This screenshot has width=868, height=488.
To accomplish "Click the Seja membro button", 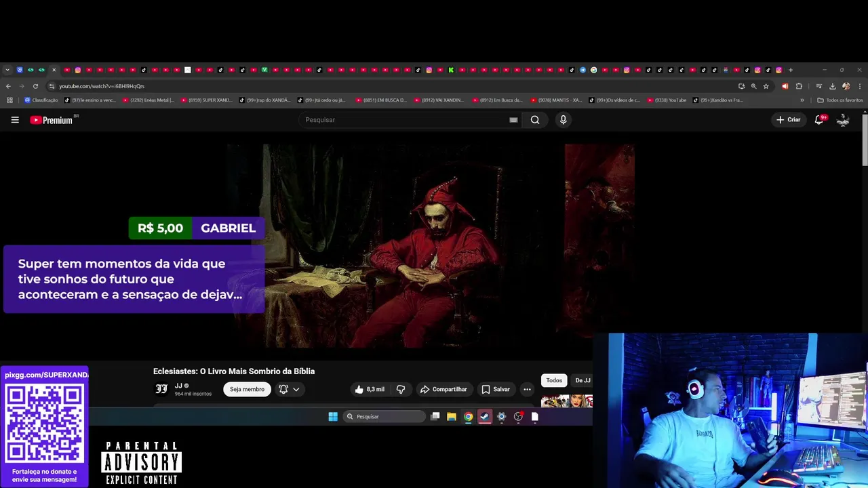I will (247, 389).
